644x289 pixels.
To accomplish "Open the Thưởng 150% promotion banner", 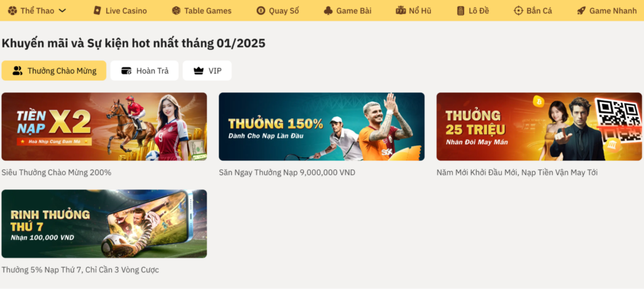I will point(321,127).
